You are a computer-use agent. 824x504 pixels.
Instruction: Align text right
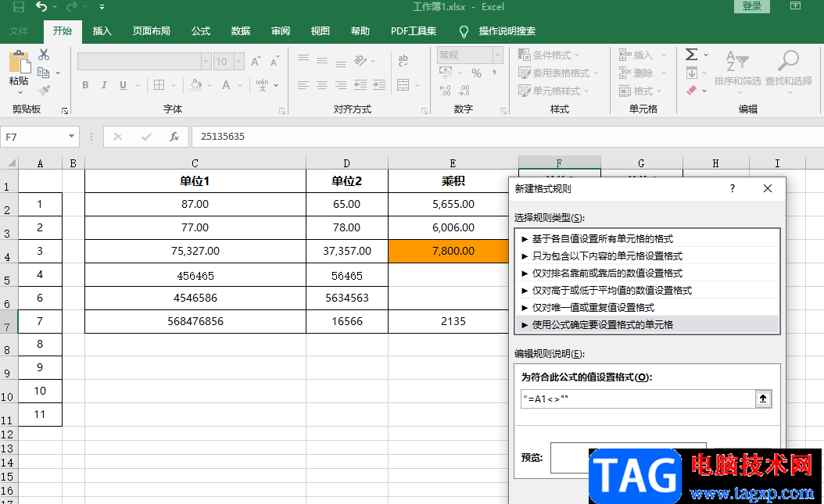(x=341, y=85)
